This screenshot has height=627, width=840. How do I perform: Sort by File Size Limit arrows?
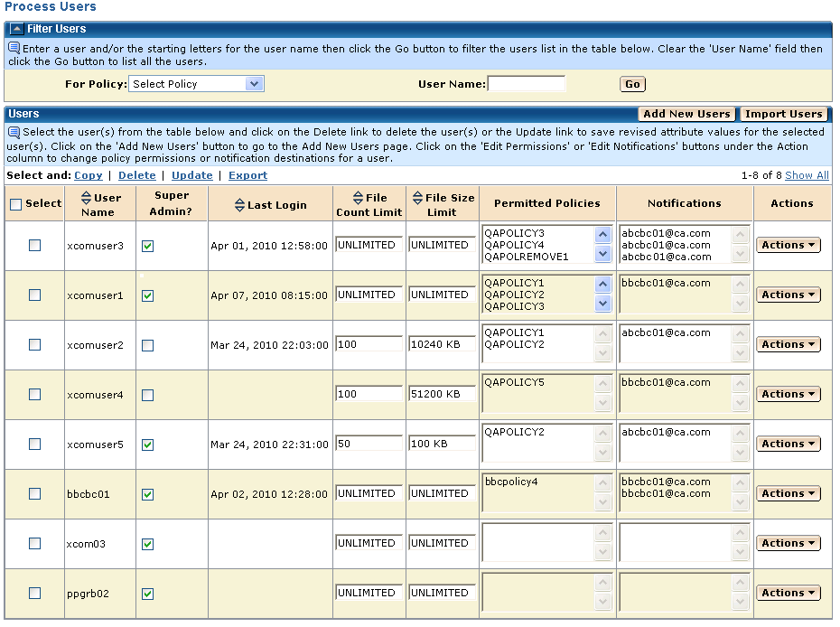pos(417,198)
